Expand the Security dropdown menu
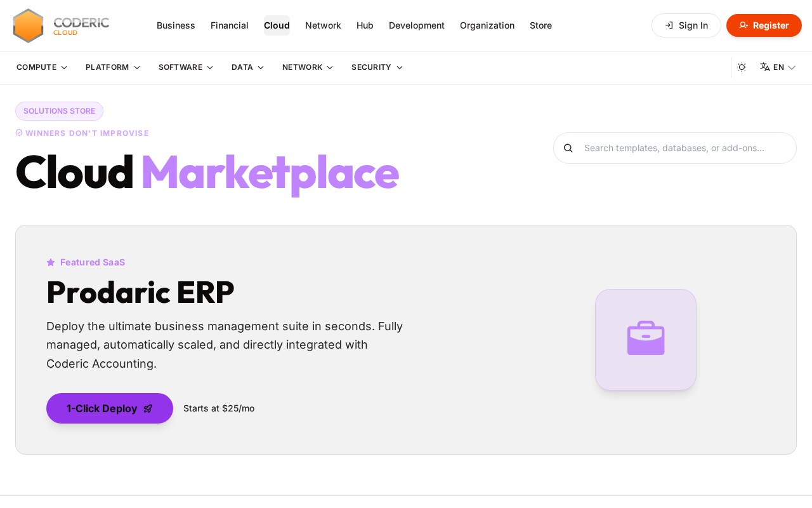The image size is (812, 508). click(377, 67)
